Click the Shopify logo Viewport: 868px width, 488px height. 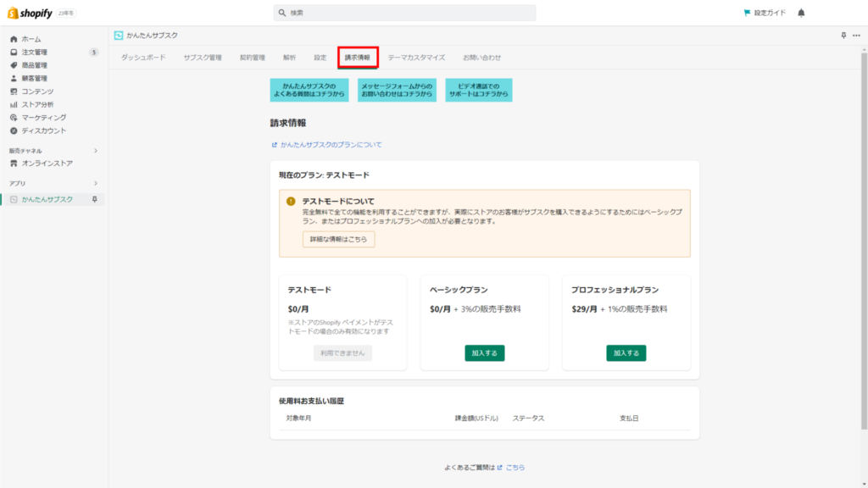tap(30, 13)
